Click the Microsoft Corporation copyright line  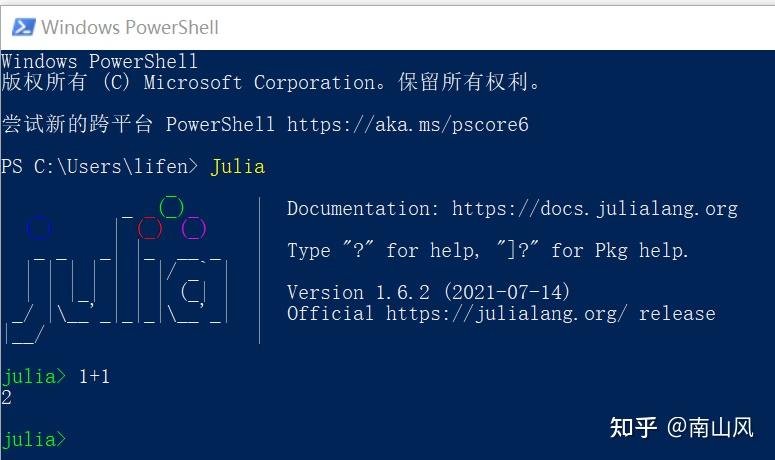271,82
